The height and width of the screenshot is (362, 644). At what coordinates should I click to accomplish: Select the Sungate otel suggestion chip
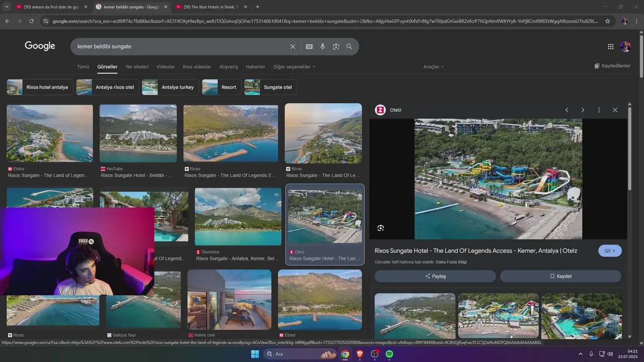pyautogui.click(x=270, y=87)
